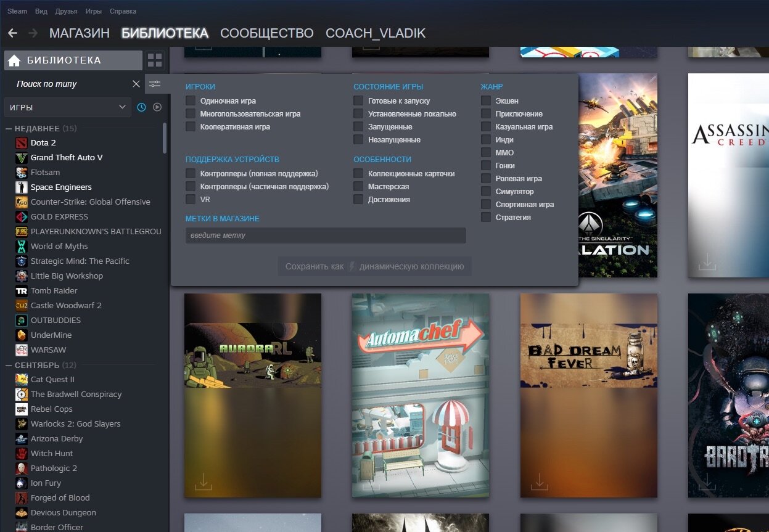The height and width of the screenshot is (532, 769).
Task: Open Automachef game cover
Action: pos(421,395)
